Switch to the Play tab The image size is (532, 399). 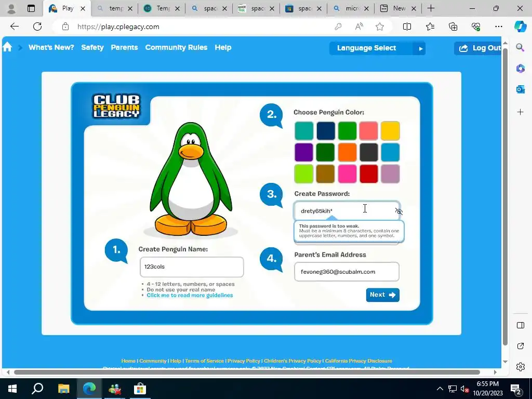pyautogui.click(x=67, y=8)
